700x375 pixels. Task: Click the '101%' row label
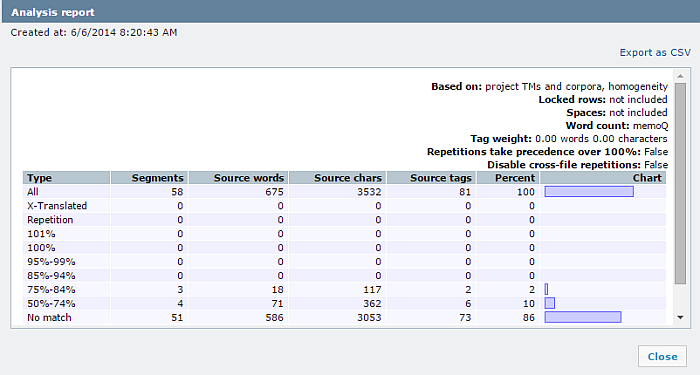41,234
